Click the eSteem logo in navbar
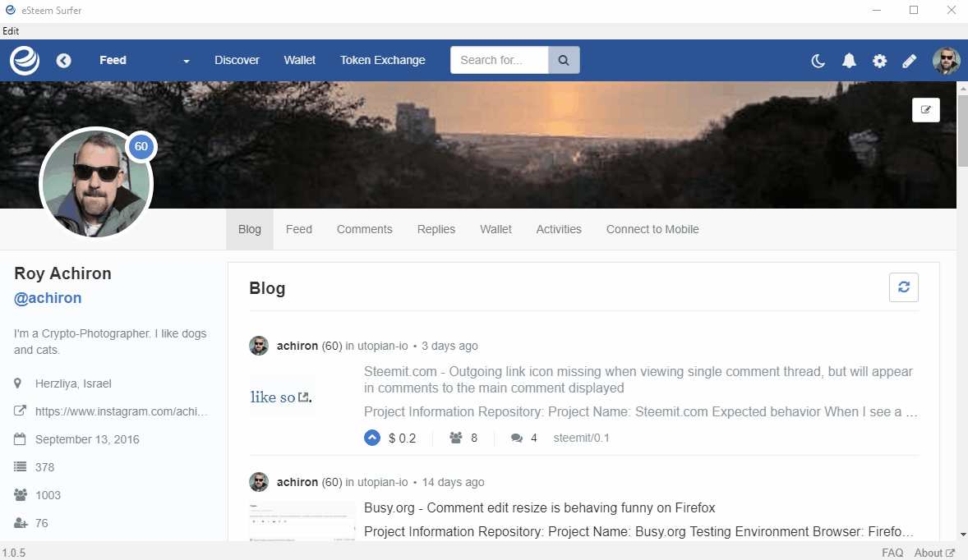The image size is (968, 560). pos(25,61)
